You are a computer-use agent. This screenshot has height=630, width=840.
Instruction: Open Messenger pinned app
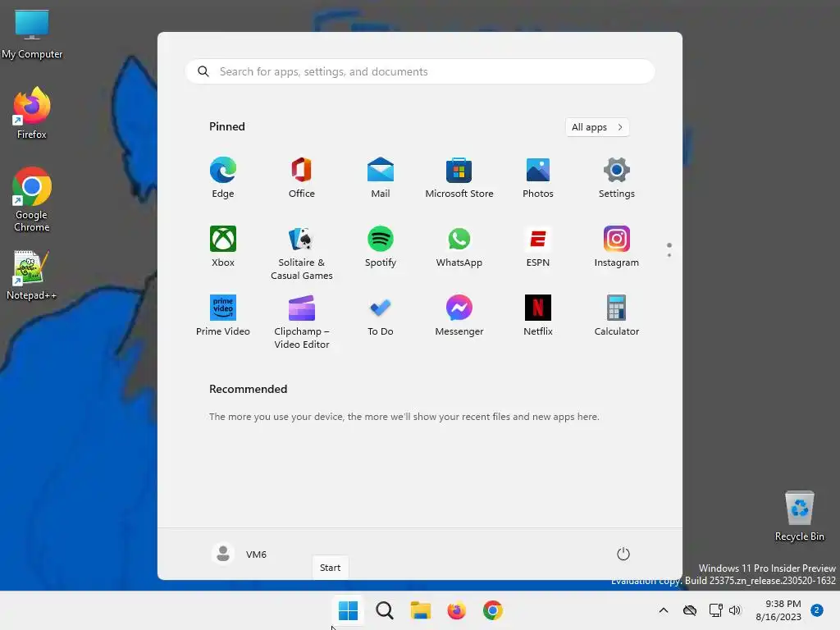point(459,316)
